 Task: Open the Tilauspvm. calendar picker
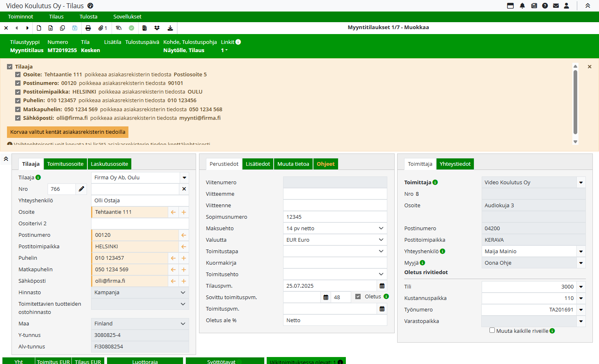tap(382, 286)
